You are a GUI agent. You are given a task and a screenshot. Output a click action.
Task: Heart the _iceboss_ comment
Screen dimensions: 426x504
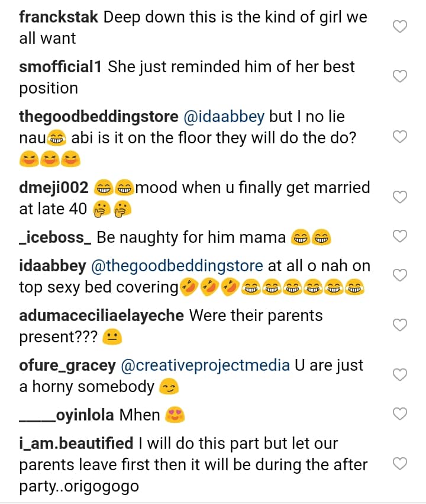click(401, 236)
